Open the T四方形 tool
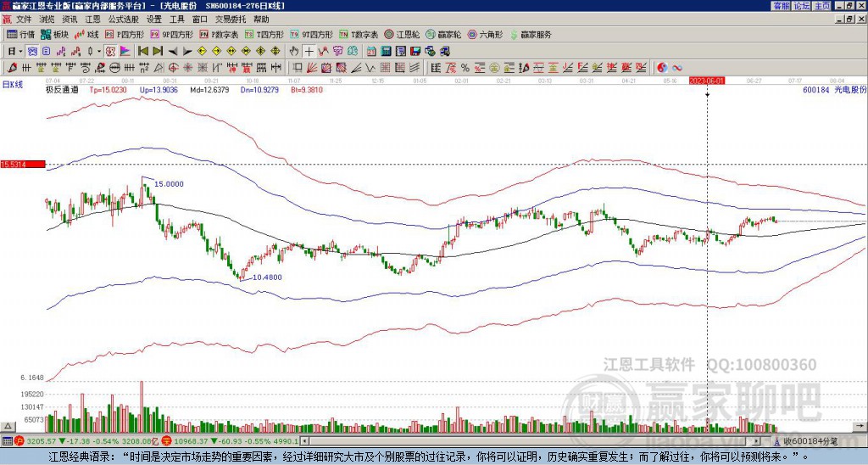This screenshot has width=868, height=465. click(264, 34)
